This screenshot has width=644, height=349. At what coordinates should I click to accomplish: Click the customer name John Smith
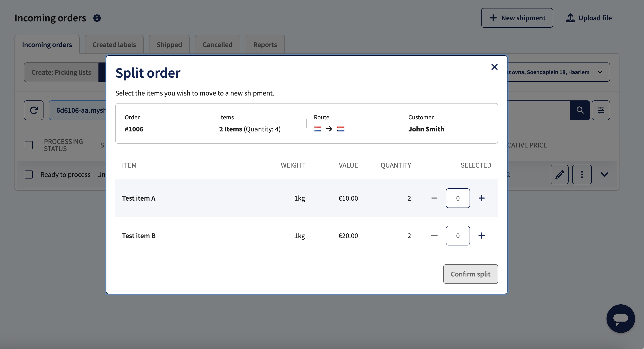click(426, 129)
